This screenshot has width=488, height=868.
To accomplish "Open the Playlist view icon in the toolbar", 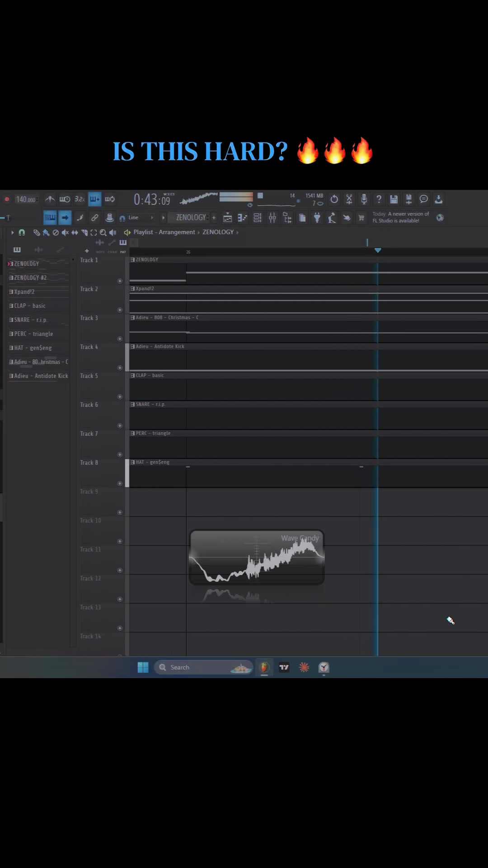I will 228,218.
